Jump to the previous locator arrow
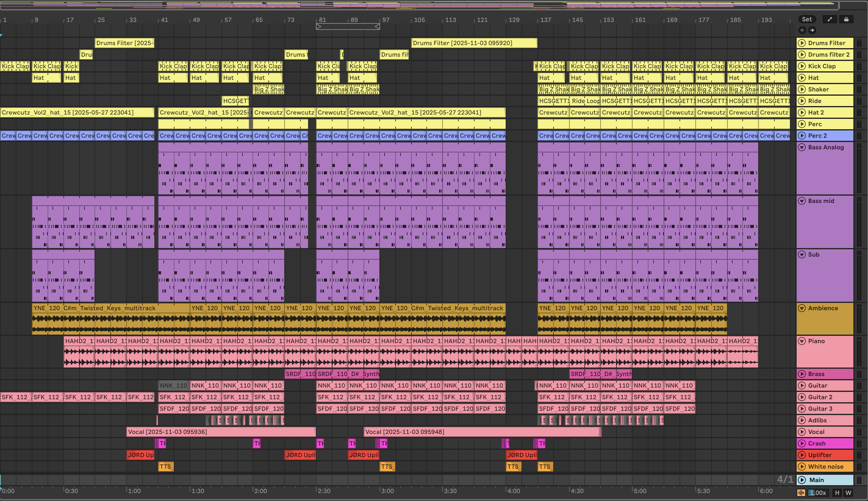Image resolution: width=868 pixels, height=501 pixels. [x=802, y=30]
